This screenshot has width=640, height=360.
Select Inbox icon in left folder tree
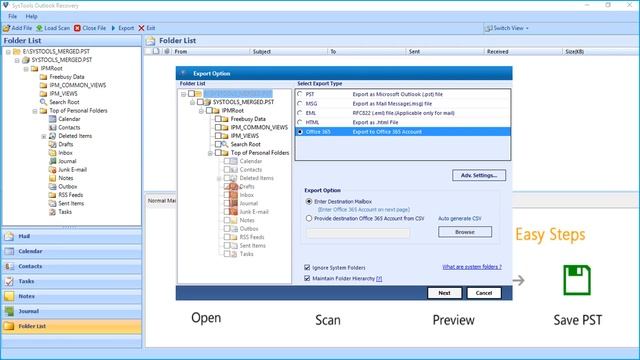pyautogui.click(x=52, y=153)
